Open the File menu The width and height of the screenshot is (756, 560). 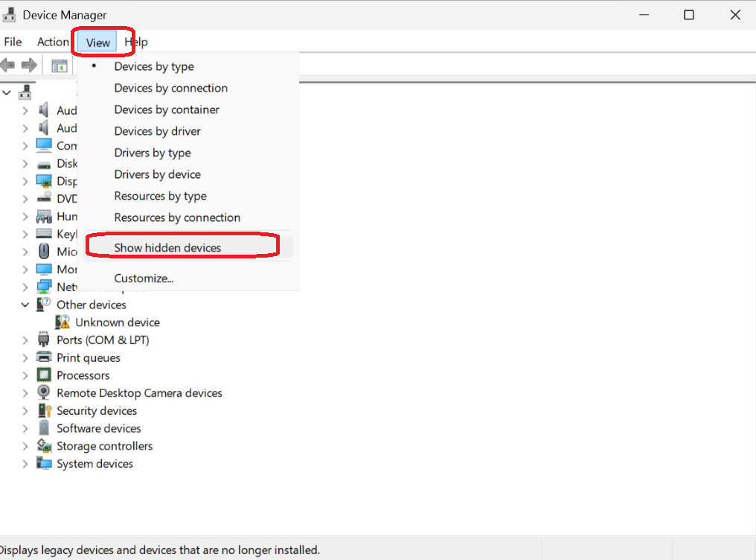tap(13, 42)
